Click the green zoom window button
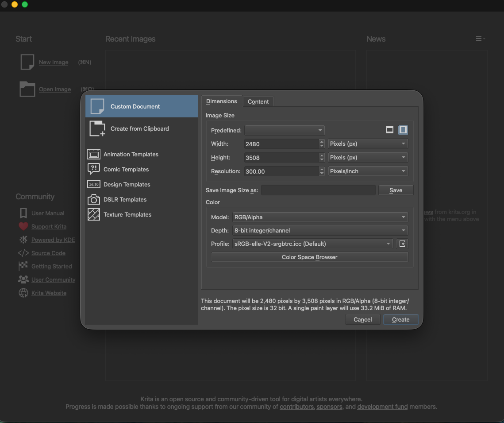This screenshot has width=504, height=423. coord(25,4)
